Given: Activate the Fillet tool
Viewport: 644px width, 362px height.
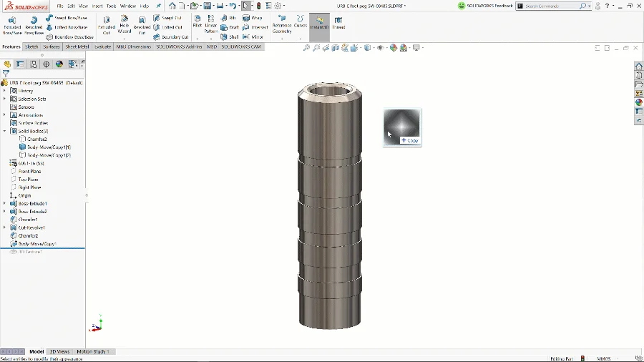Looking at the screenshot, I should [197, 22].
